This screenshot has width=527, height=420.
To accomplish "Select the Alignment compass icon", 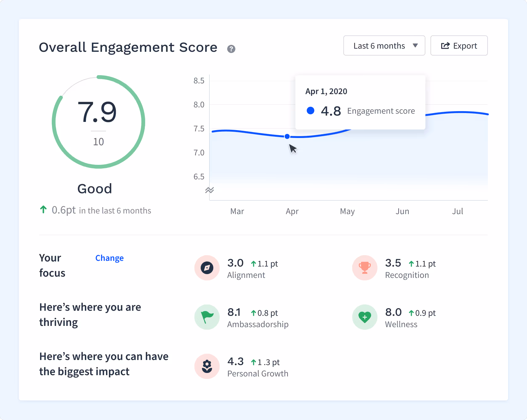I will 207,268.
